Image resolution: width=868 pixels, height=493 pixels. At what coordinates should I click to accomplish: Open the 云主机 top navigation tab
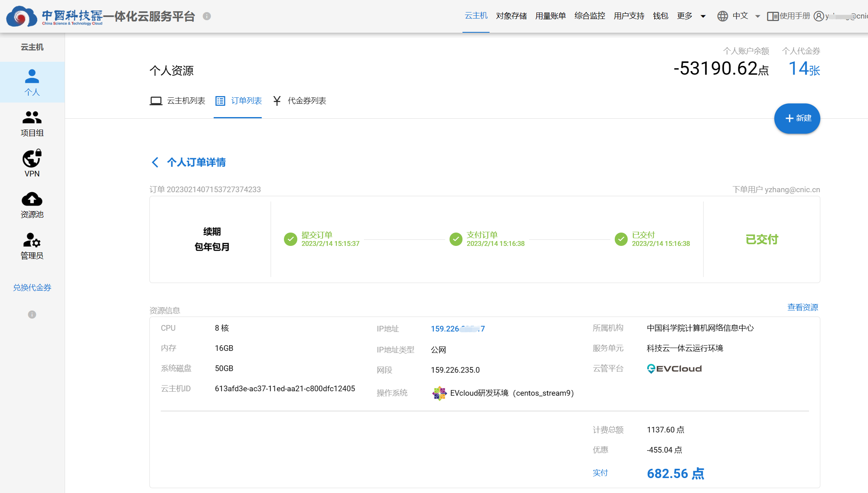click(476, 16)
